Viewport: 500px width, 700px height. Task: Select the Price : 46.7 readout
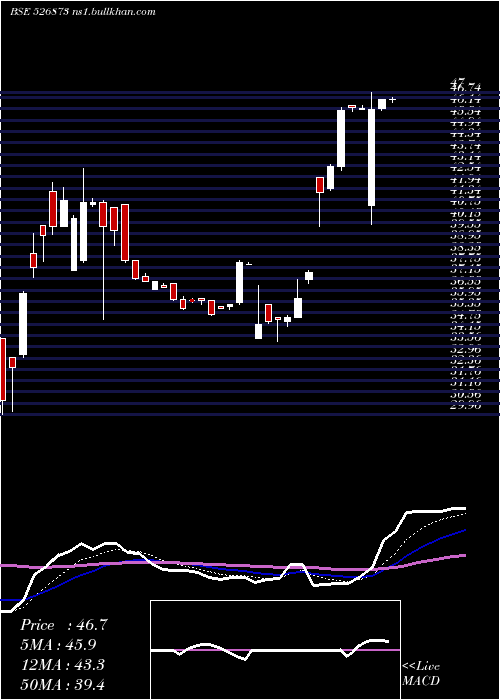click(63, 625)
